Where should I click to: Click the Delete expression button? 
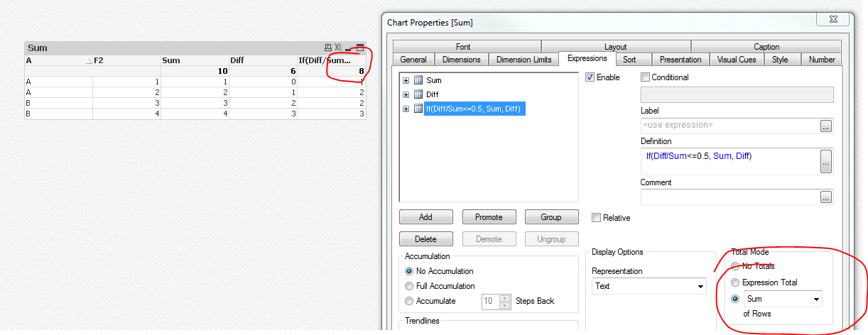(x=425, y=239)
